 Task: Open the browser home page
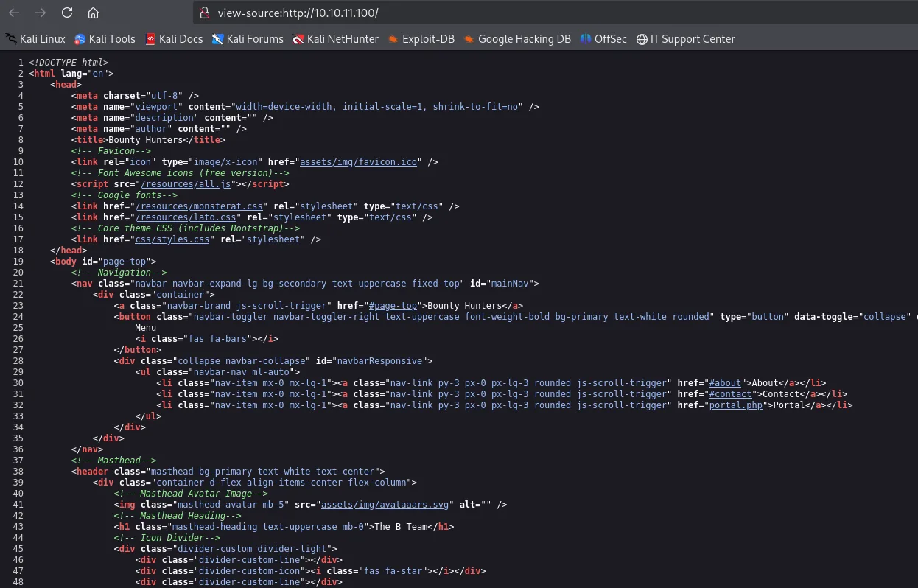point(93,13)
